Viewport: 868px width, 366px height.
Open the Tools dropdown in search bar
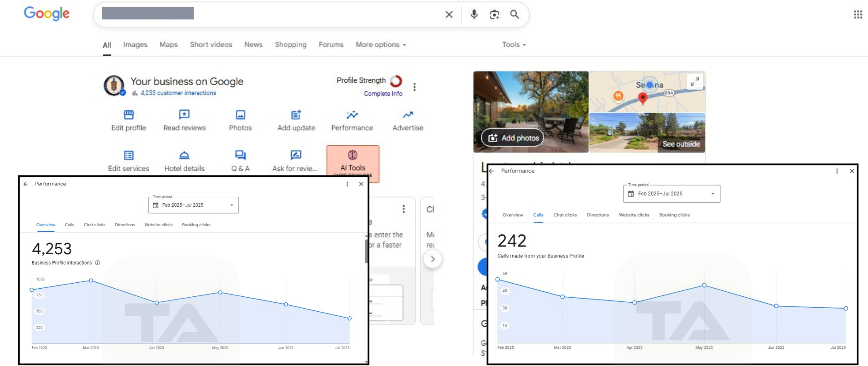click(x=514, y=45)
